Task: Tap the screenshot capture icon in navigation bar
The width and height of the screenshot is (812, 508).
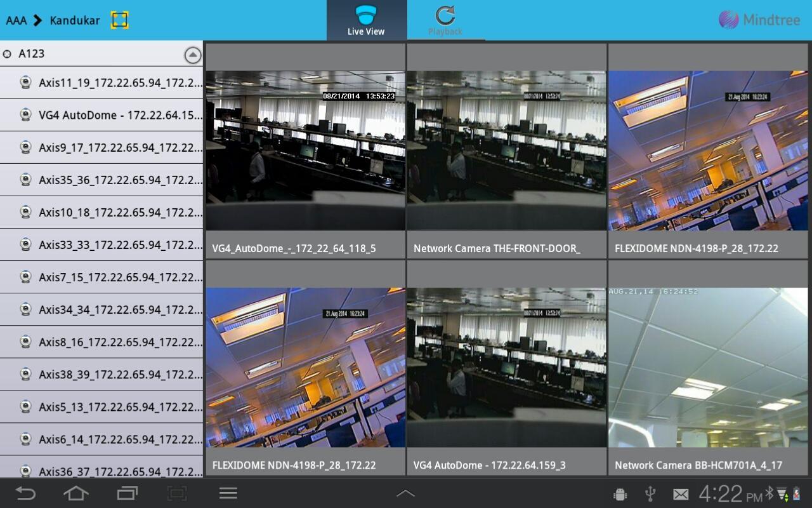Action: click(177, 493)
